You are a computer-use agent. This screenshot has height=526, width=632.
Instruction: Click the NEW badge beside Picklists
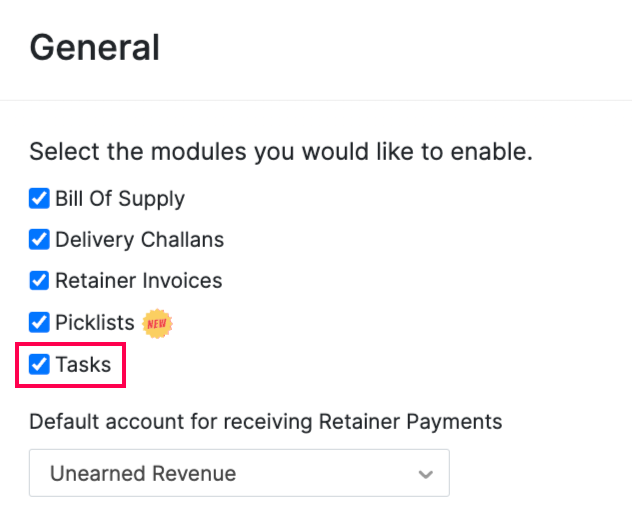click(158, 323)
